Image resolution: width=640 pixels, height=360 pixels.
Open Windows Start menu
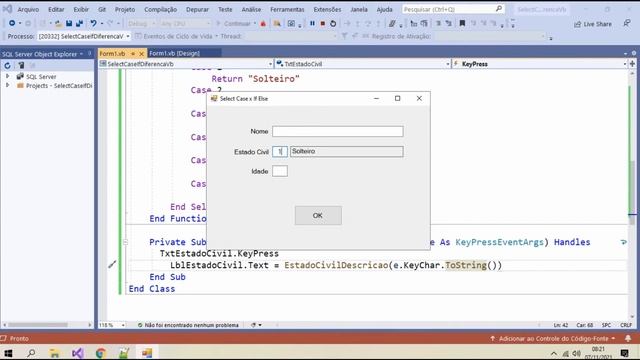tap(8, 353)
